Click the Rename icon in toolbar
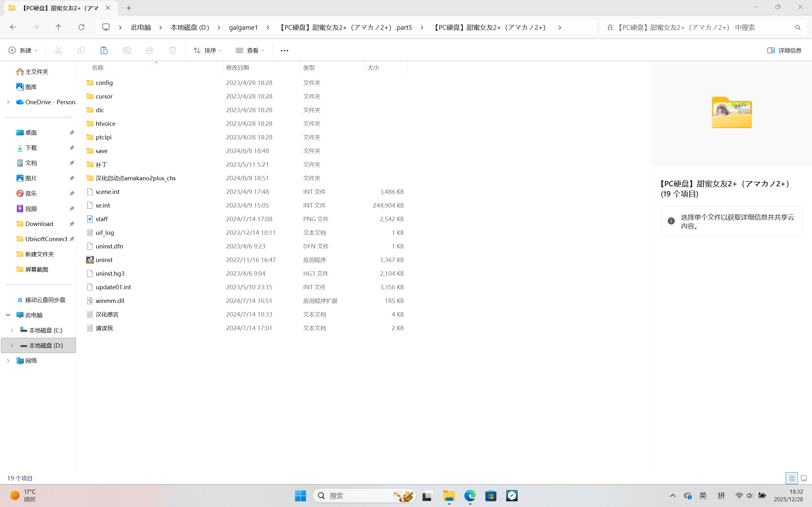Viewport: 812px width, 507px height. tap(127, 50)
